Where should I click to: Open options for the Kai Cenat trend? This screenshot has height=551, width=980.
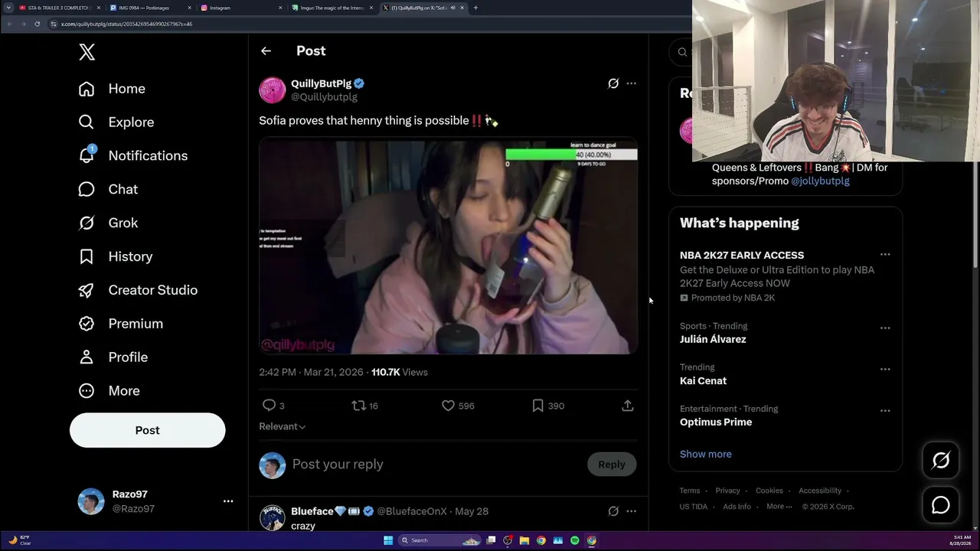tap(885, 369)
